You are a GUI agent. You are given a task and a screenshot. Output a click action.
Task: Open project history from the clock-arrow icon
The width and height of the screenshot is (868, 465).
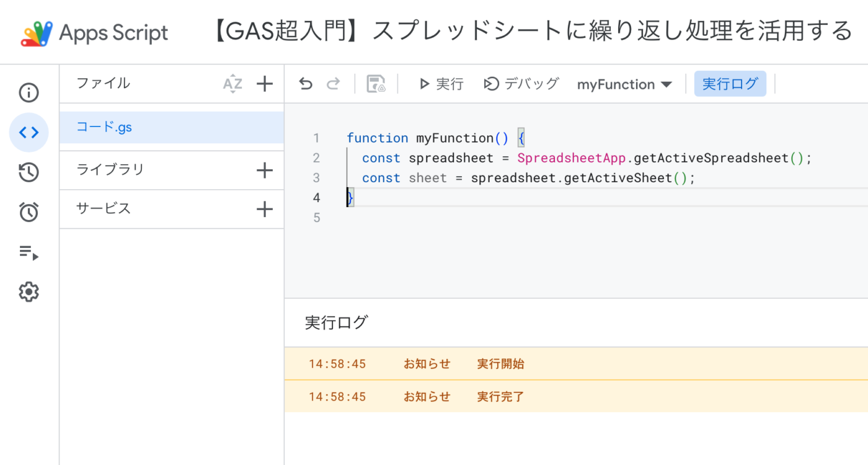(x=29, y=172)
